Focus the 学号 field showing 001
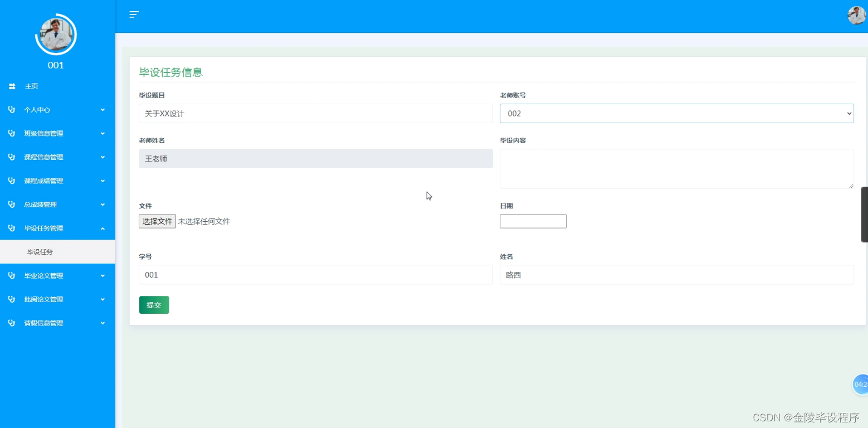The height and width of the screenshot is (428, 868). tap(316, 275)
